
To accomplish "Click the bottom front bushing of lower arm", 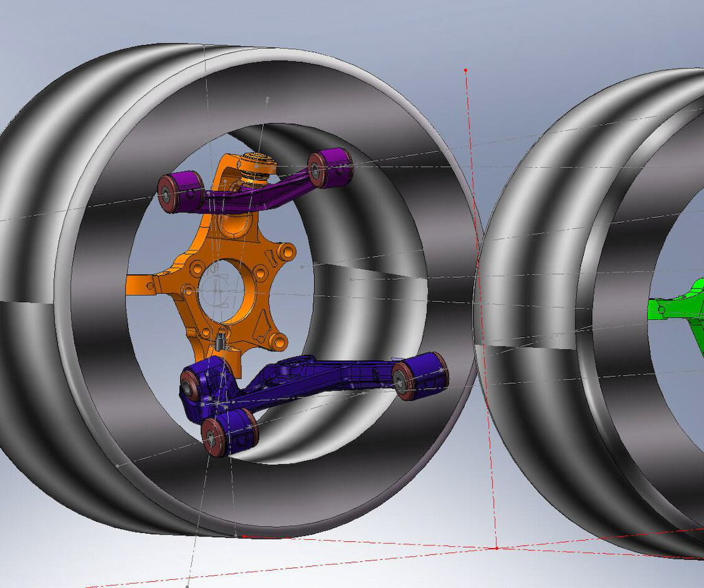I will coord(223,433).
